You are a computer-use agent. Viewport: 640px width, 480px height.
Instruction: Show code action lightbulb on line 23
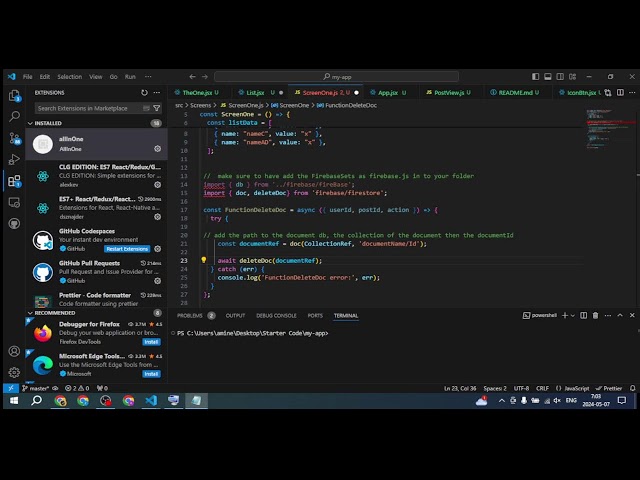[x=204, y=260]
